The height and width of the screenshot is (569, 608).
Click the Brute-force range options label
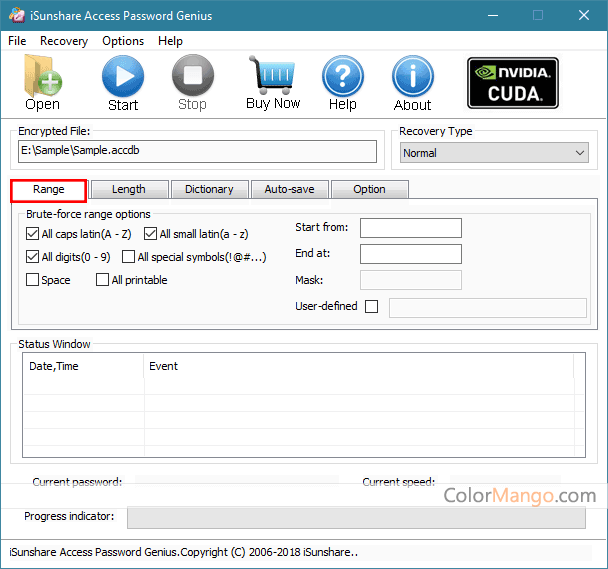(88, 214)
